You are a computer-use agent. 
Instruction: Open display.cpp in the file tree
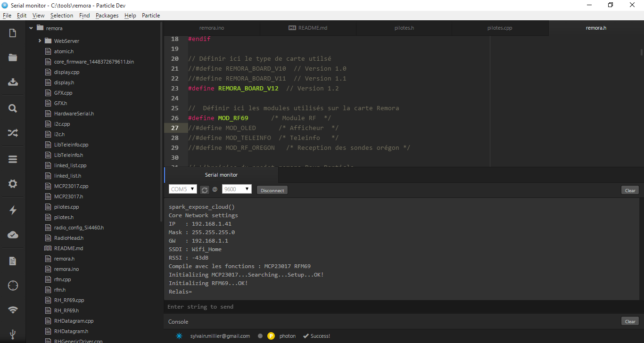click(x=66, y=72)
